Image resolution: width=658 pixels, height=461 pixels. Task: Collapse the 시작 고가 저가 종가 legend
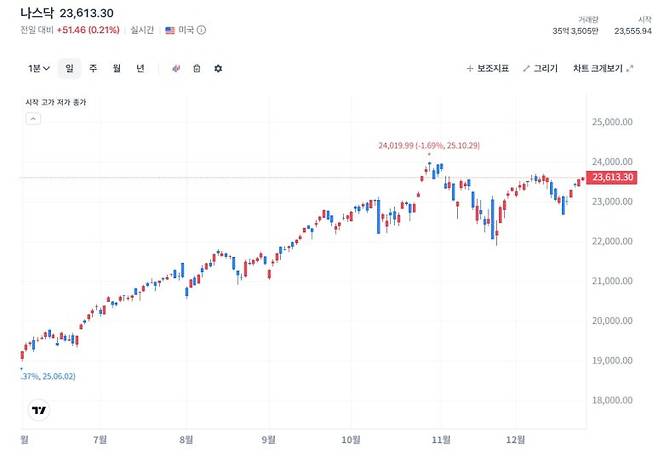tap(32, 118)
